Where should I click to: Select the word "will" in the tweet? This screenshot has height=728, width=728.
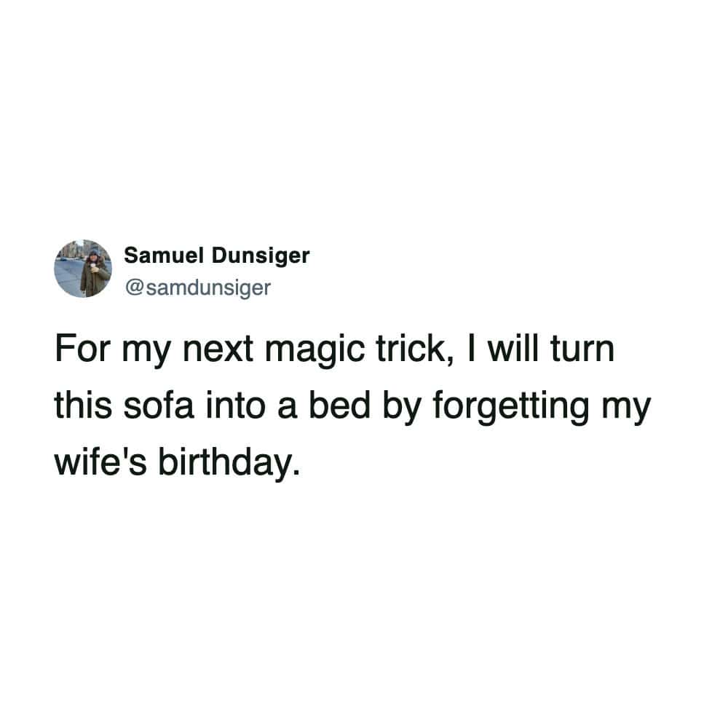[513, 349]
